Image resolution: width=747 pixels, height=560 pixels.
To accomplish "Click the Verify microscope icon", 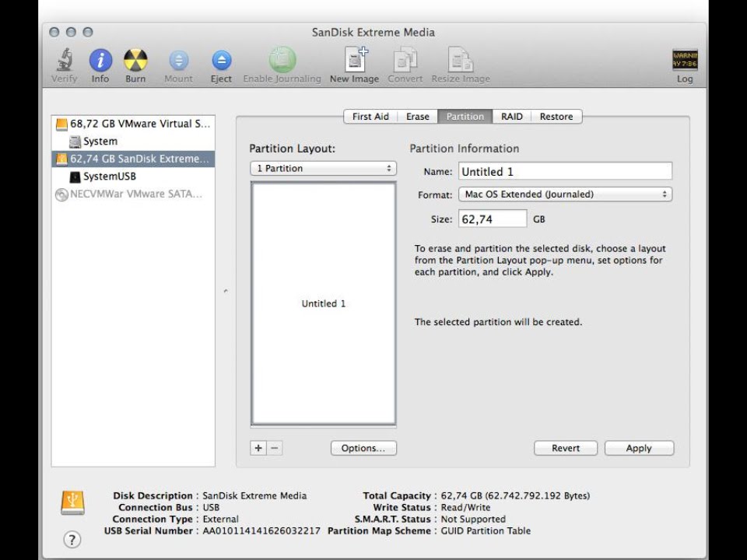I will pyautogui.click(x=65, y=60).
